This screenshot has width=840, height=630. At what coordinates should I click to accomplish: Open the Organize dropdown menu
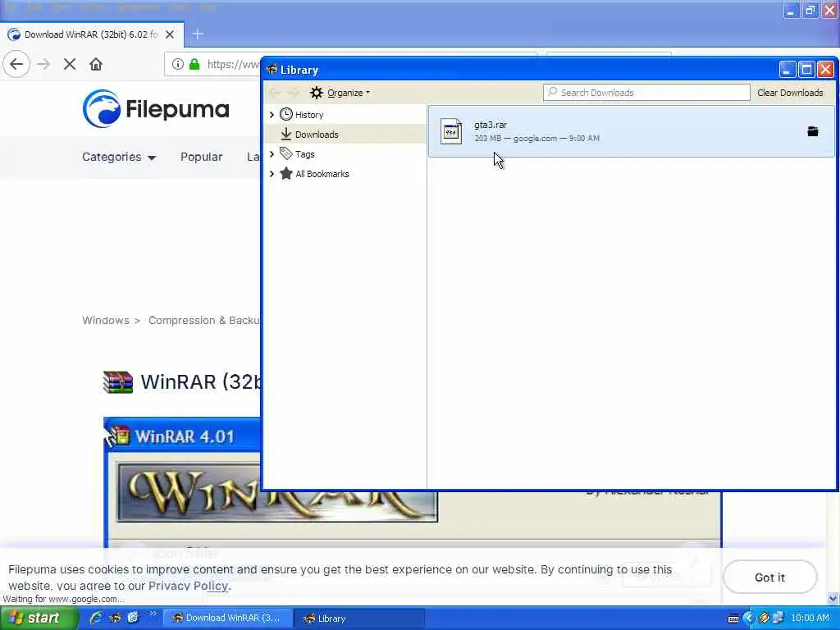pos(340,93)
